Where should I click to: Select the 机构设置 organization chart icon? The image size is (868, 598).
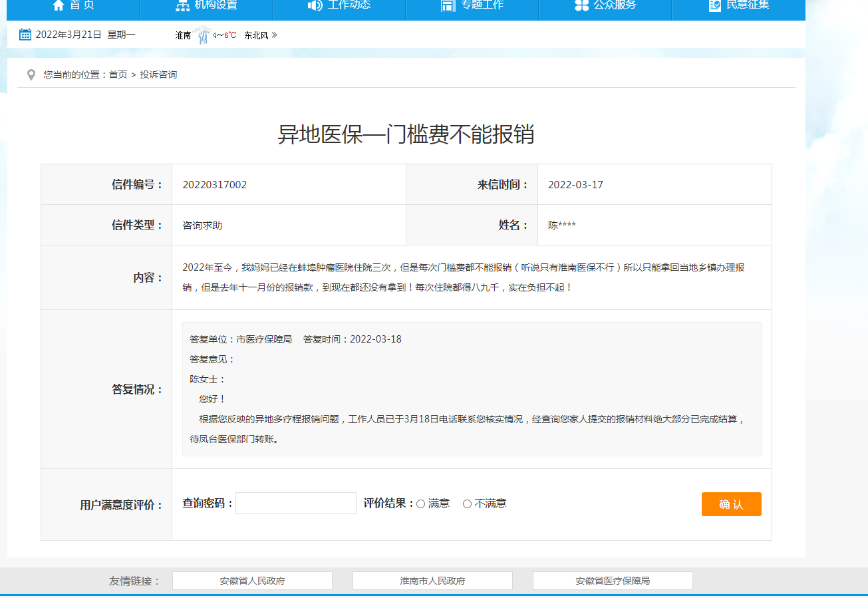[182, 6]
